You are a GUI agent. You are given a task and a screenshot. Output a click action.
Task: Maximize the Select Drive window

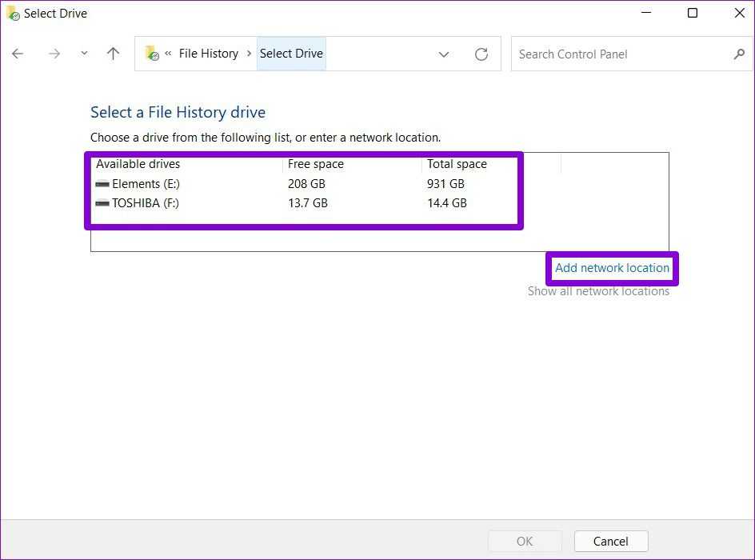(x=693, y=13)
